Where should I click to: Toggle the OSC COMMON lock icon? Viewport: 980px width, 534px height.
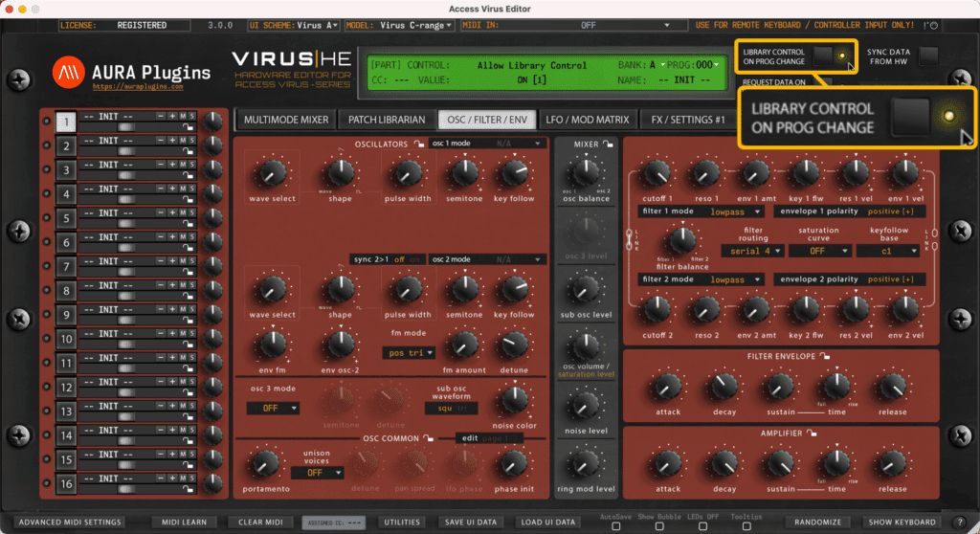(x=428, y=437)
